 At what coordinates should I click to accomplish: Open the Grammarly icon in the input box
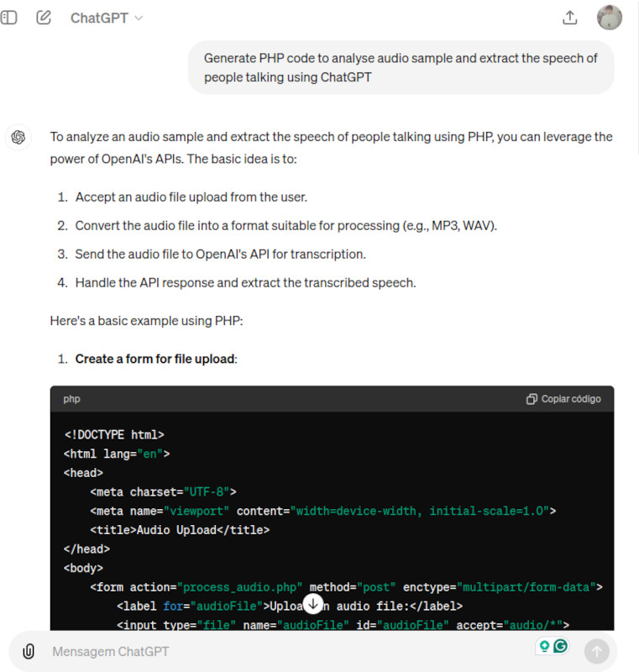[560, 646]
